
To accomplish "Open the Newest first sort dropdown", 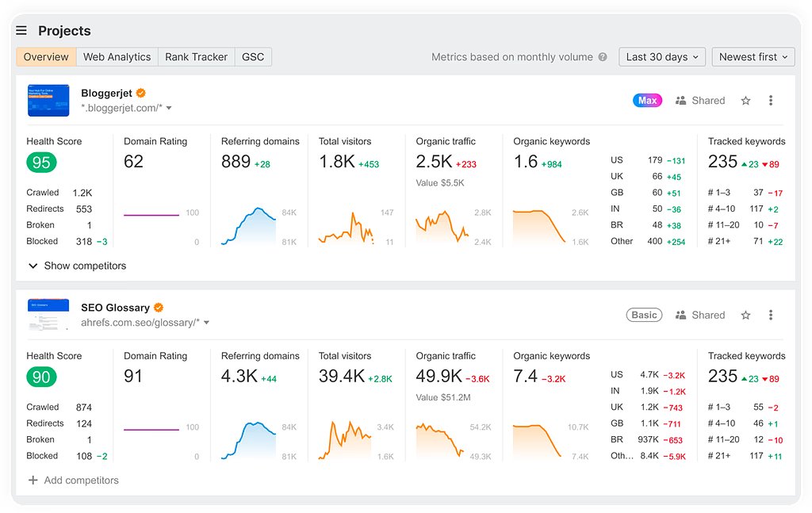I will coord(753,57).
